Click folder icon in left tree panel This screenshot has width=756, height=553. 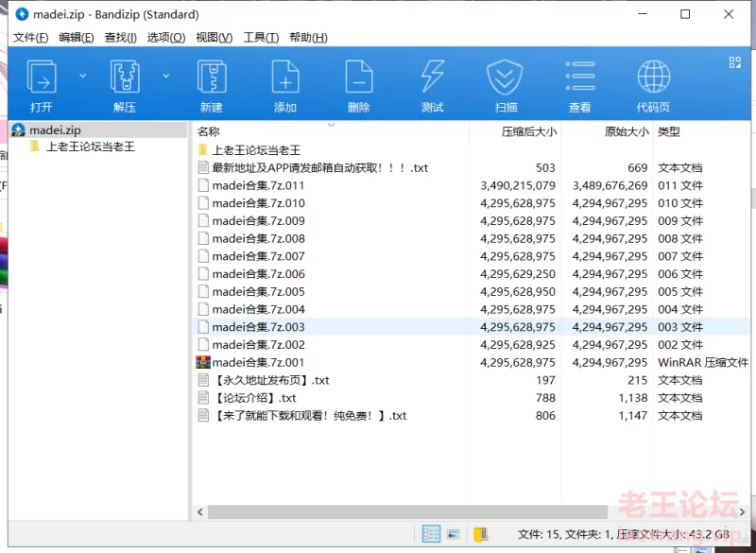34,147
